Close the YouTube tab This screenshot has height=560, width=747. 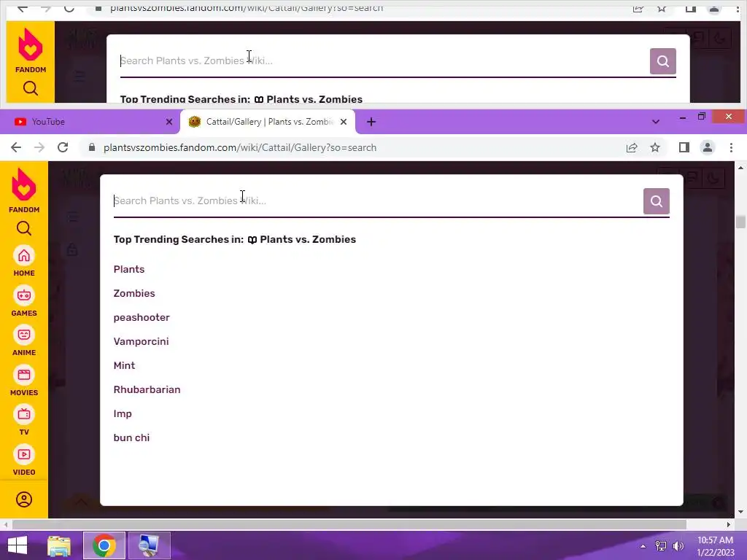169,122
